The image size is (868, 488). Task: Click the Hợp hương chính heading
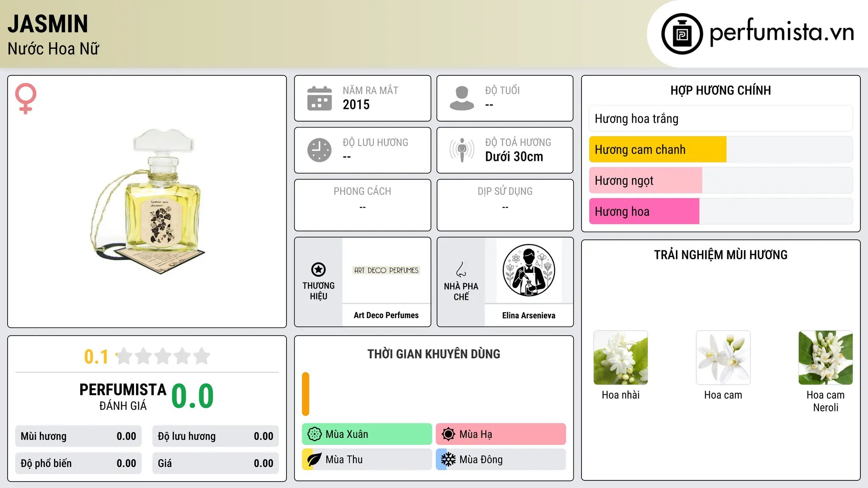721,90
